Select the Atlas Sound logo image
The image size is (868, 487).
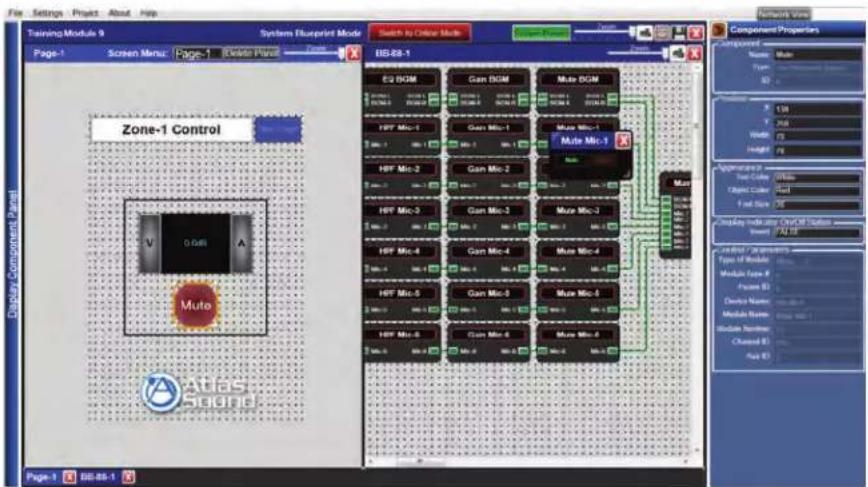click(x=200, y=392)
